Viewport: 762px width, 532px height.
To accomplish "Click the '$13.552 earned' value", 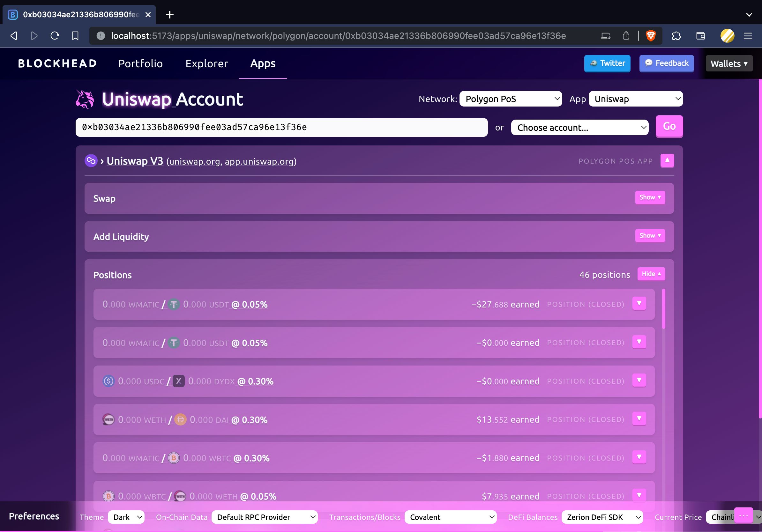I will click(508, 419).
